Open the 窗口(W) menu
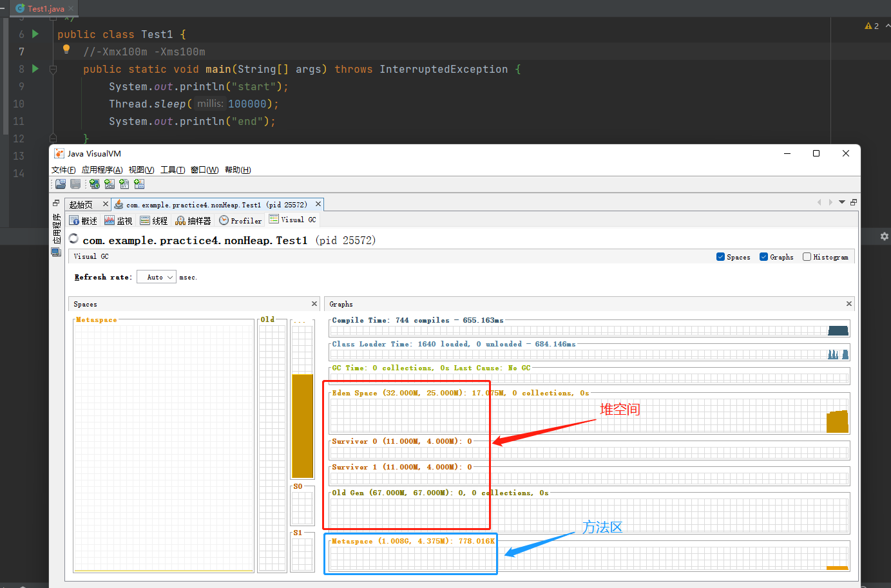 (205, 170)
